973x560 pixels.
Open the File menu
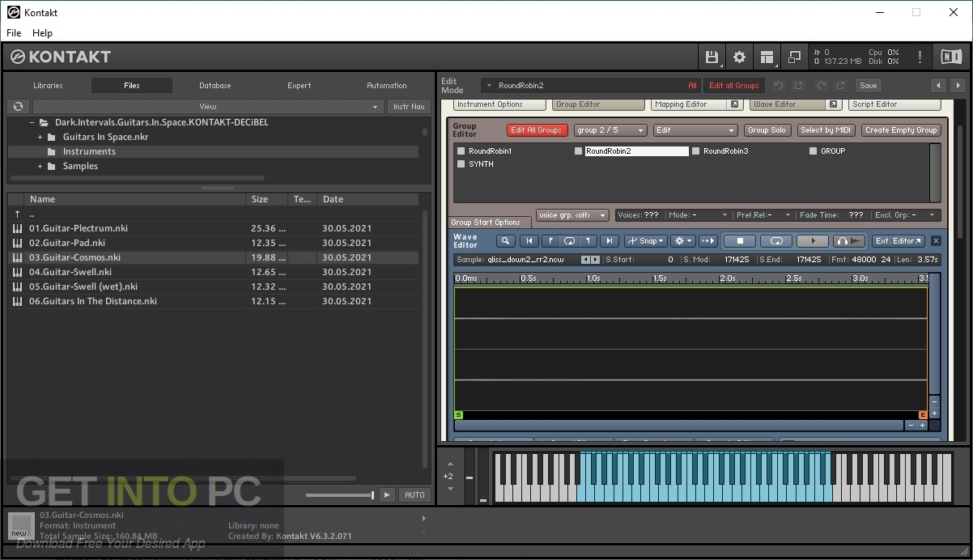tap(14, 33)
